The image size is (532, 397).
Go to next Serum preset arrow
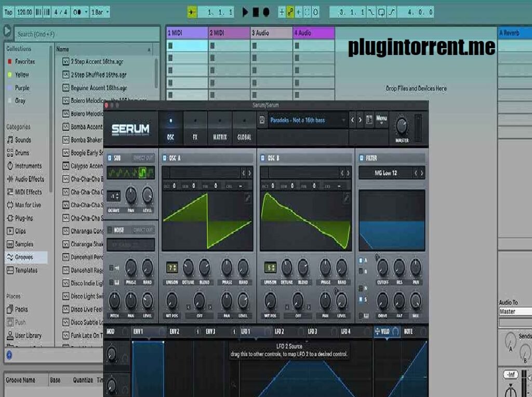pyautogui.click(x=361, y=120)
